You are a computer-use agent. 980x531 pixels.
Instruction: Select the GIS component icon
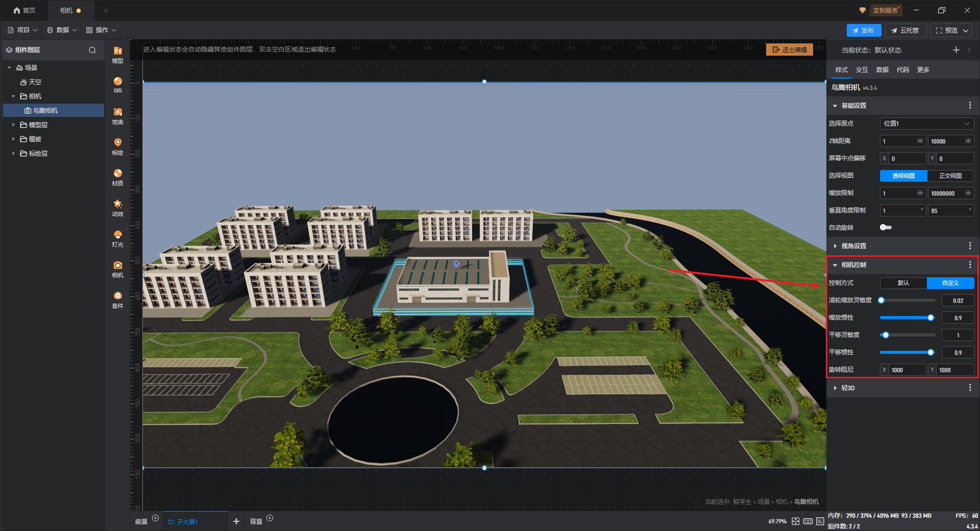(117, 84)
